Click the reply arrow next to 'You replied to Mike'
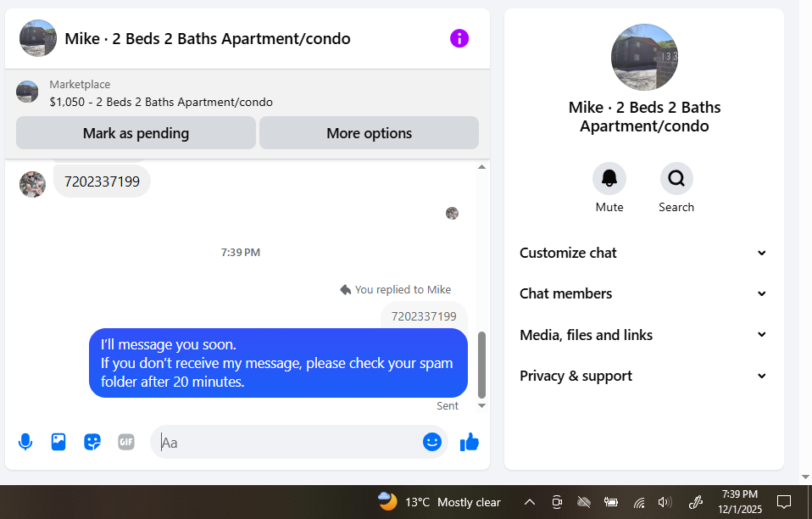Viewport: 812px width, 519px height. 345,289
